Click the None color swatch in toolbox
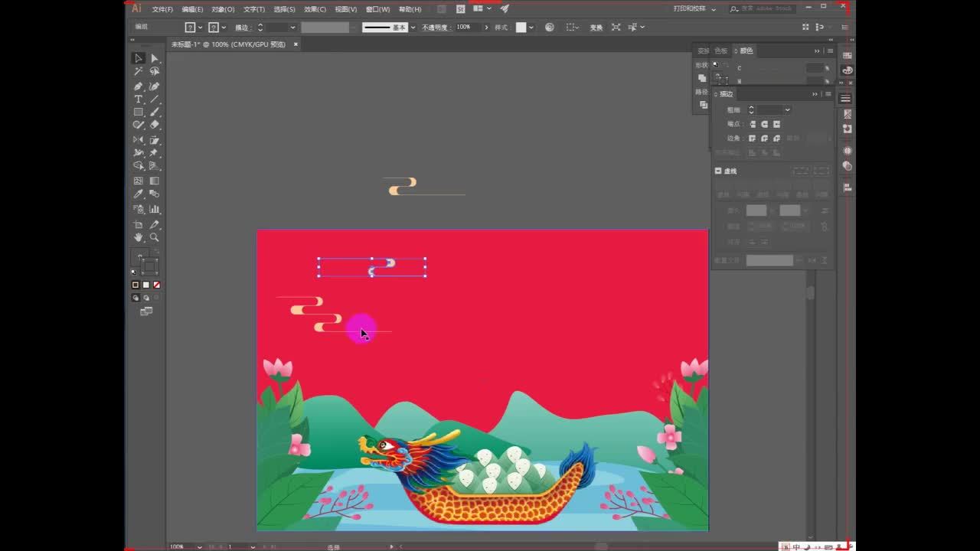This screenshot has height=551, width=980. point(157,285)
